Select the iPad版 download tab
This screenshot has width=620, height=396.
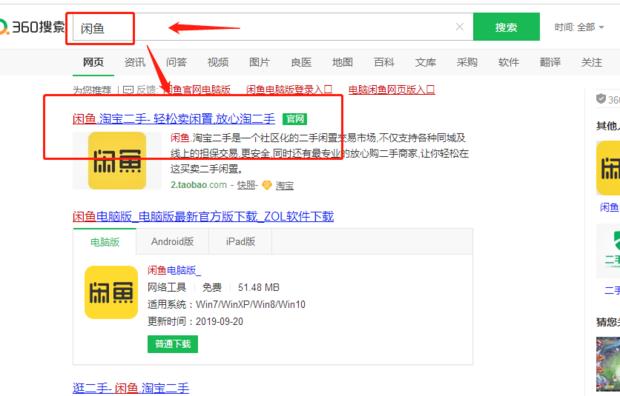pos(240,242)
